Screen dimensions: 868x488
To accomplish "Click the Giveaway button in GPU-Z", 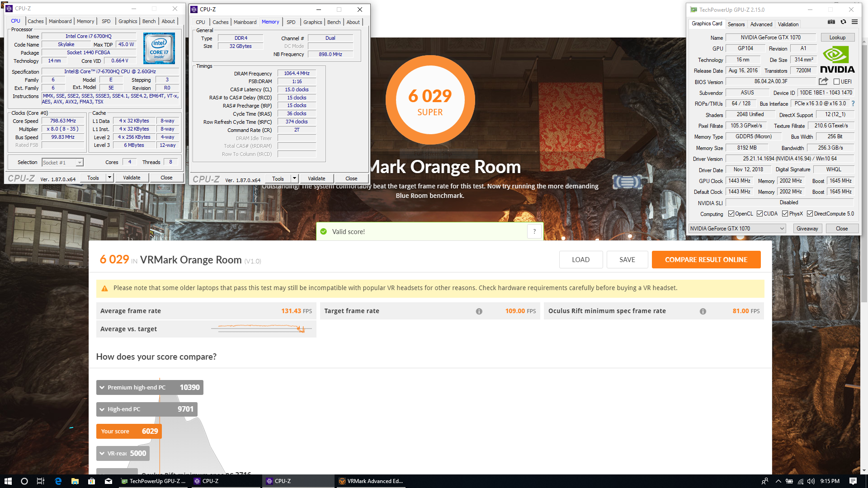I will pos(807,229).
